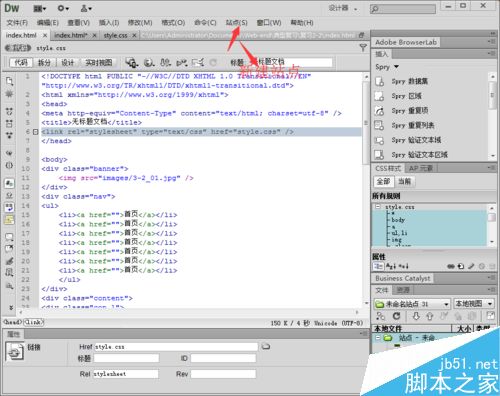Click the Rel input field showing stylesheet
The image size is (500, 396).
(126, 374)
